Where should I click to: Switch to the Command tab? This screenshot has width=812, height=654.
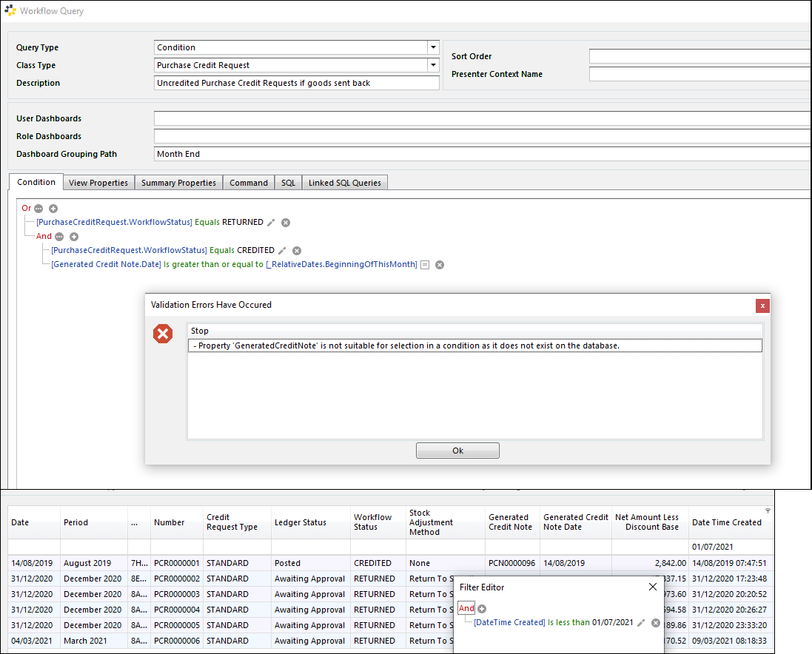pyautogui.click(x=249, y=183)
